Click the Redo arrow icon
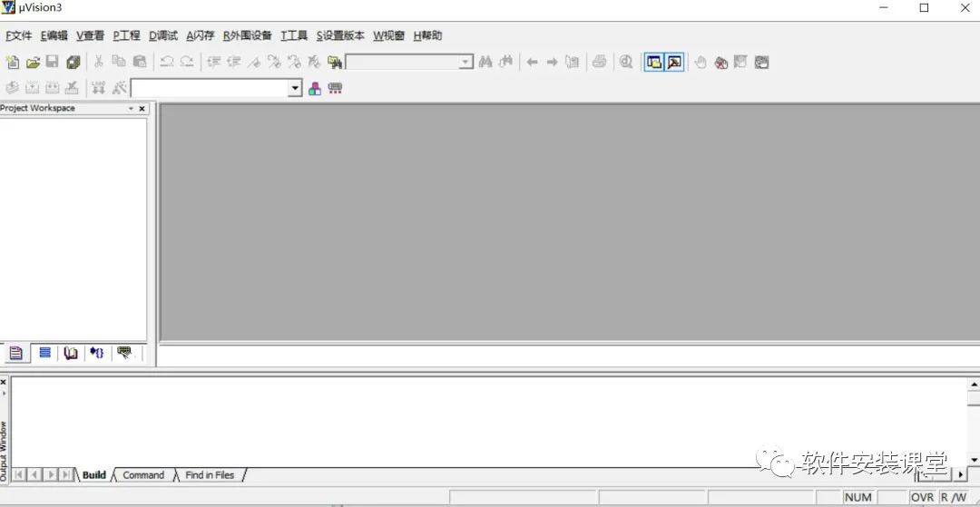980x507 pixels. (186, 62)
